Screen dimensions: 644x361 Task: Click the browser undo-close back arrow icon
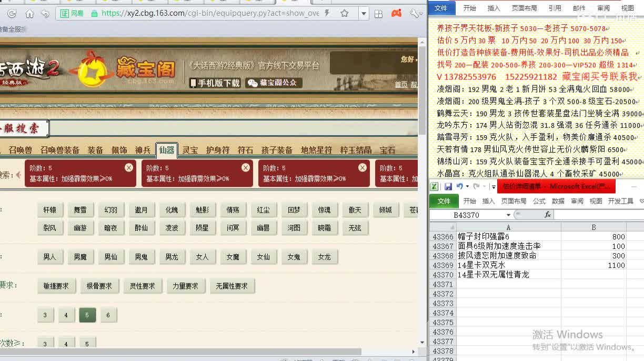click(45, 14)
